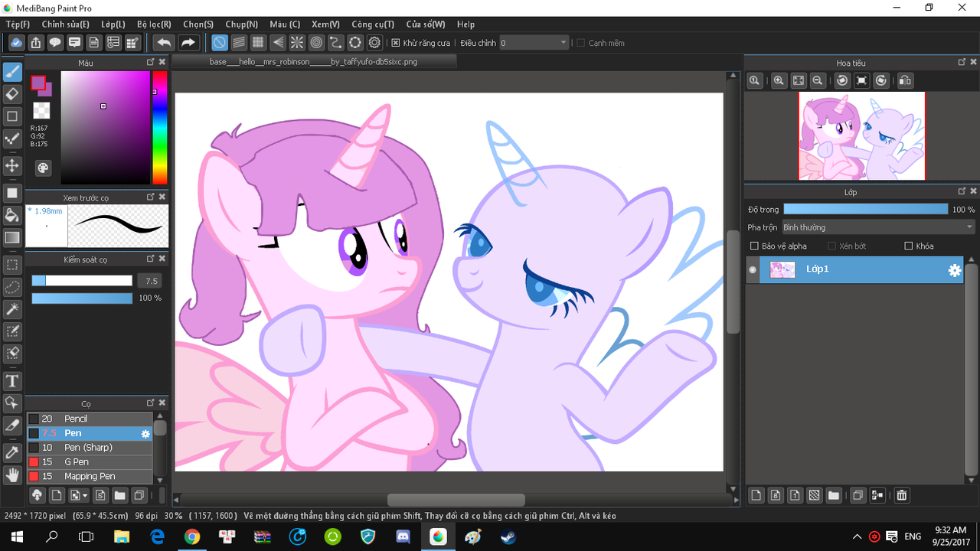This screenshot has width=980, height=551.
Task: Click the foreground color swatch
Action: point(38,82)
